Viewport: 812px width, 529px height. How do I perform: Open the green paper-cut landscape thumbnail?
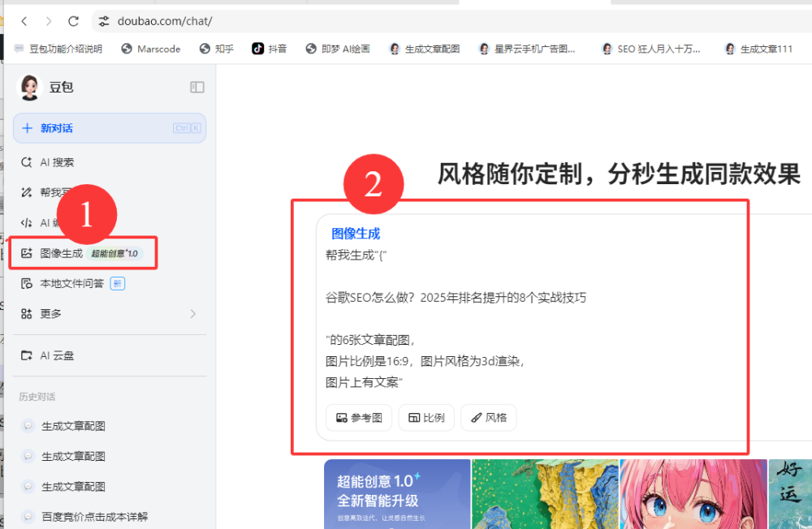click(x=545, y=494)
